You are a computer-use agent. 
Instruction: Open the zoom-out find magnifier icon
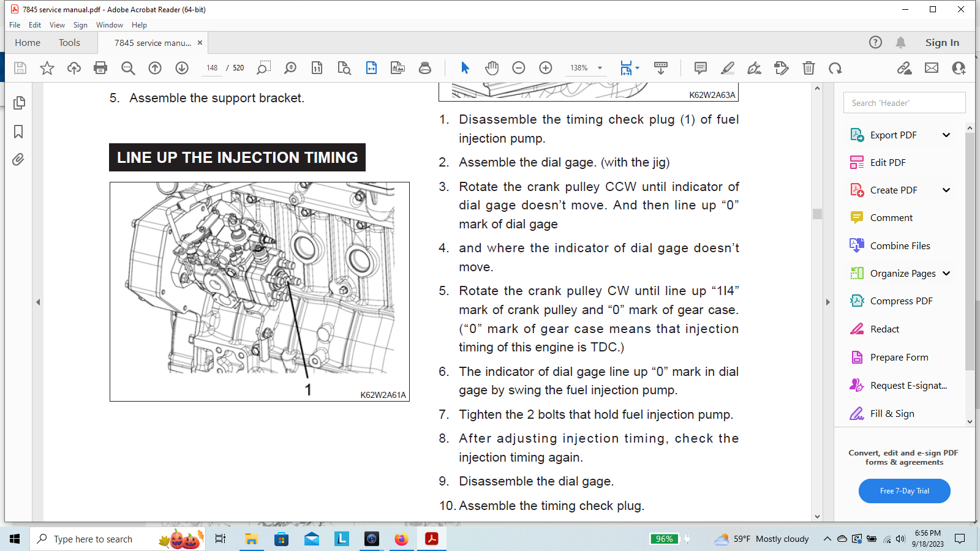tap(128, 68)
